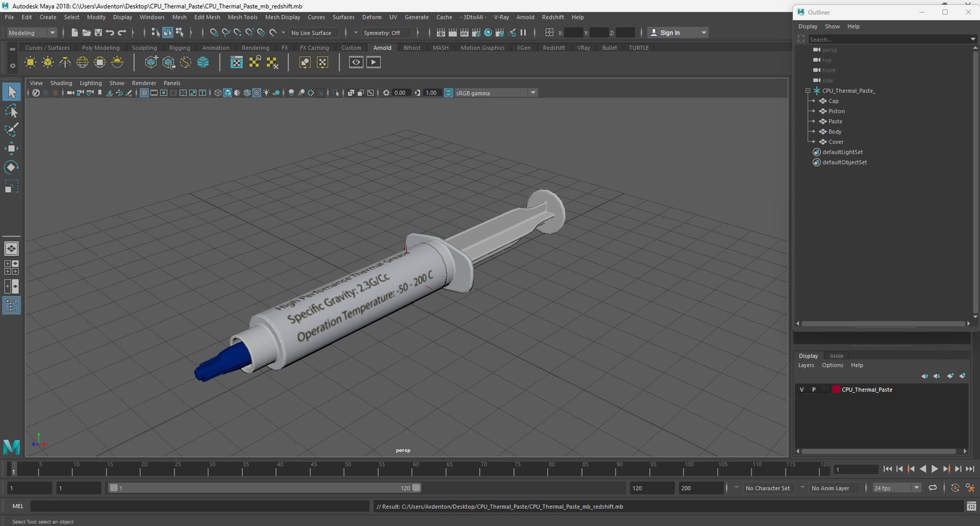Play animation forwards

point(935,469)
